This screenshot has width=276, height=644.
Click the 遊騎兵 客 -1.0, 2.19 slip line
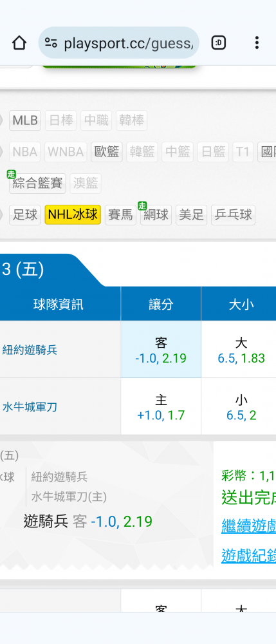87,522
